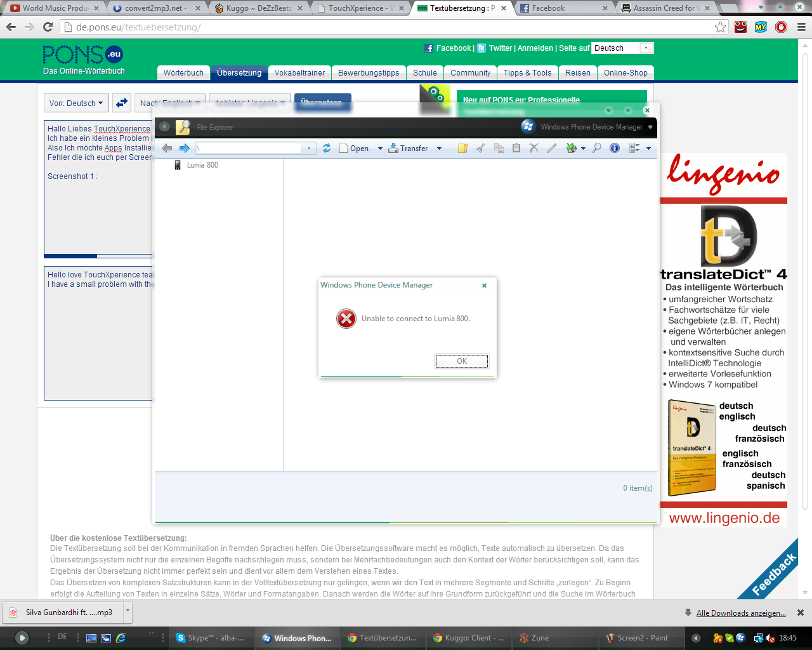Viewport: 812px width, 650px height.
Task: Click Alle Downloads anzeigen link
Action: (x=741, y=613)
